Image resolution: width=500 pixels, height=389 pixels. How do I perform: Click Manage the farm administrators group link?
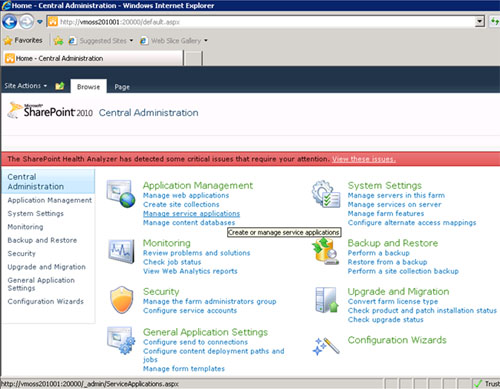[209, 301]
